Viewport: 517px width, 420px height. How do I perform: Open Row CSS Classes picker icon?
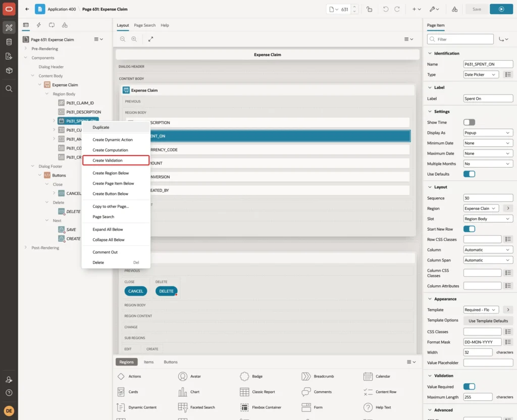tap(508, 239)
